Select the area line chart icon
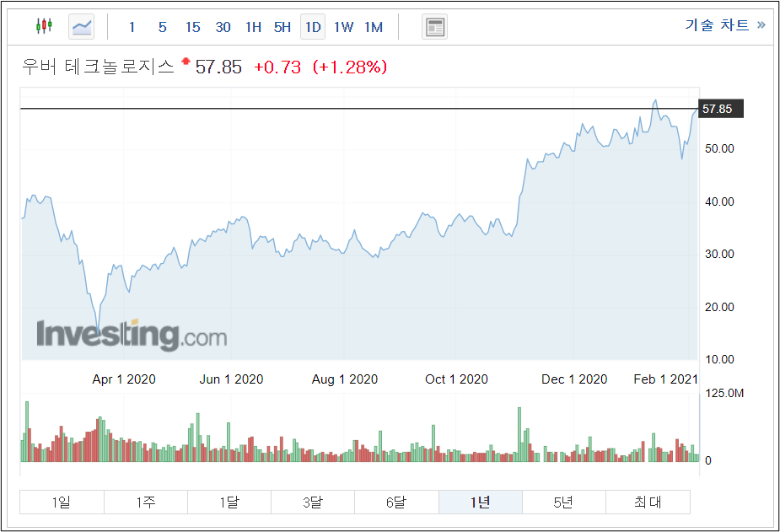This screenshot has height=532, width=780. tap(82, 27)
